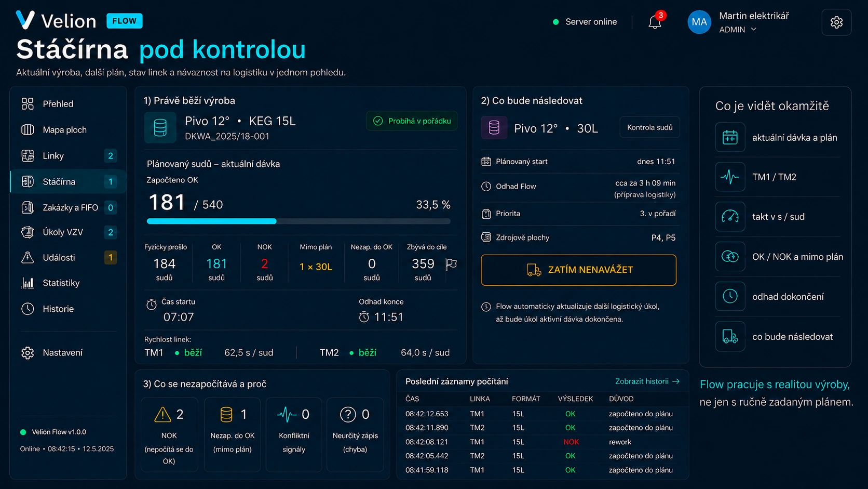Open Zakázky a FIFO sidebar item
Viewport: 868px width, 489px height.
pyautogui.click(x=68, y=207)
